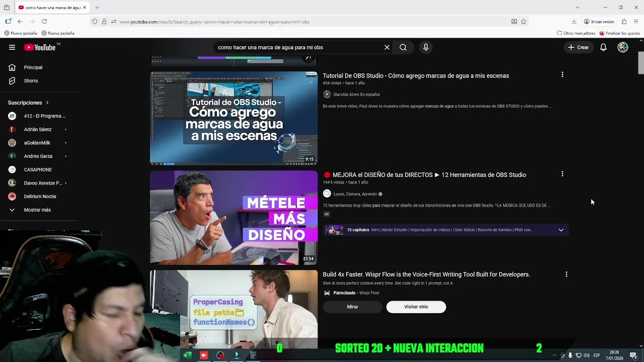Image resolution: width=644 pixels, height=362 pixels.
Task: Clear the YouTube search box text
Action: coord(387,47)
